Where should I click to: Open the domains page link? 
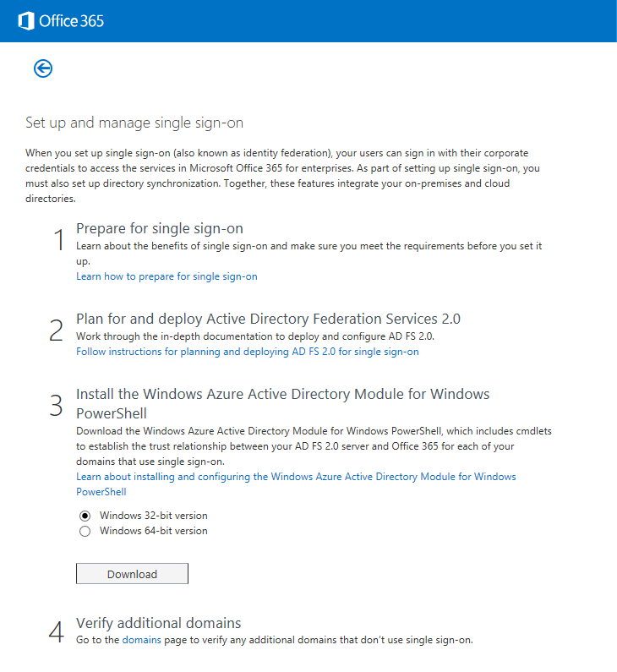pos(141,640)
